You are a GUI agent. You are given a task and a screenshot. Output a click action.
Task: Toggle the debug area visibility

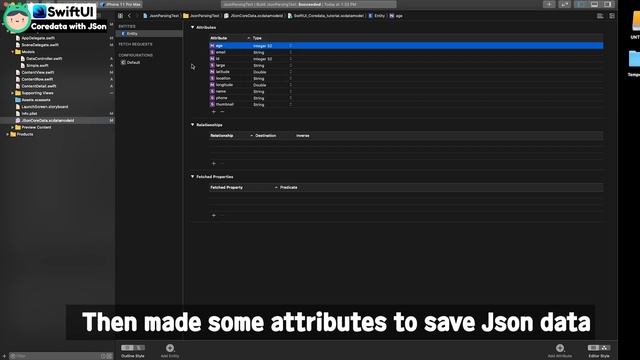pos(594,4)
